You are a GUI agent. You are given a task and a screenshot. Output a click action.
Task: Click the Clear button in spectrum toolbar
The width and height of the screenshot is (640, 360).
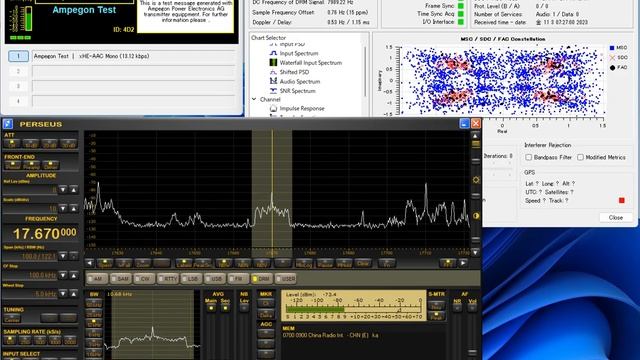tap(362, 264)
